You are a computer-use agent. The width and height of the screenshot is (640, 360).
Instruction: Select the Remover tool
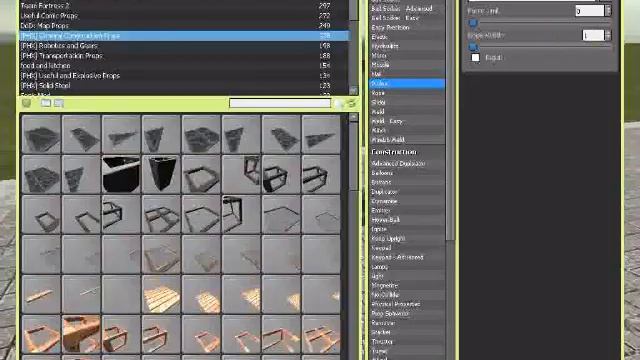click(x=407, y=323)
